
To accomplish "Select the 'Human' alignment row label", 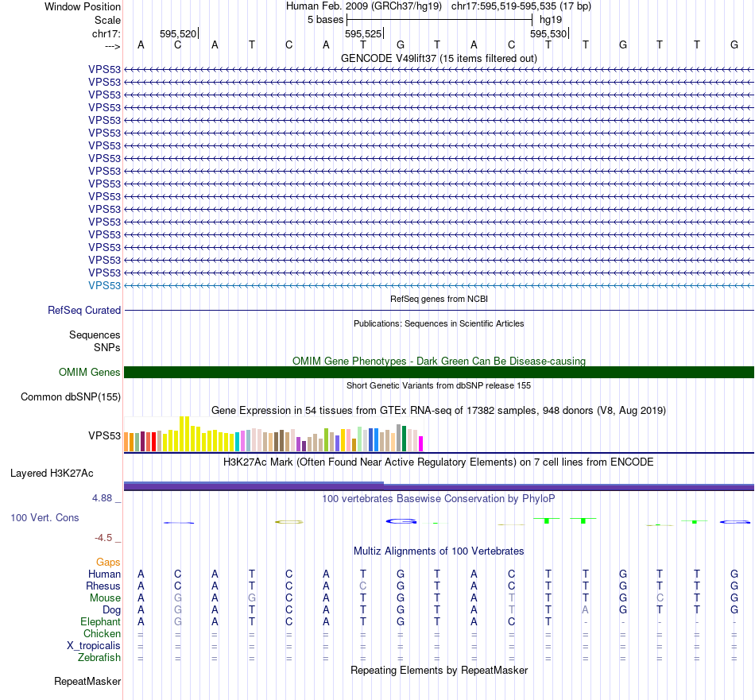I will [104, 574].
